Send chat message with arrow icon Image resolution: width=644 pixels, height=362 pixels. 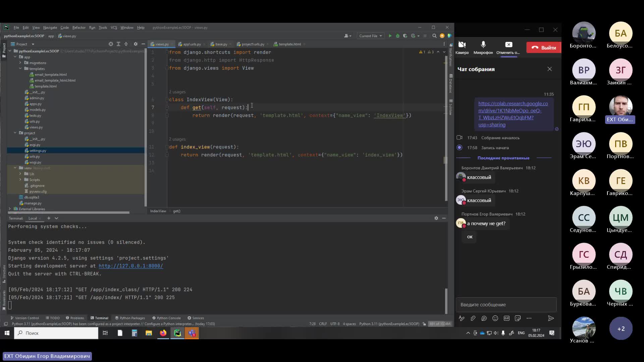pos(551,318)
